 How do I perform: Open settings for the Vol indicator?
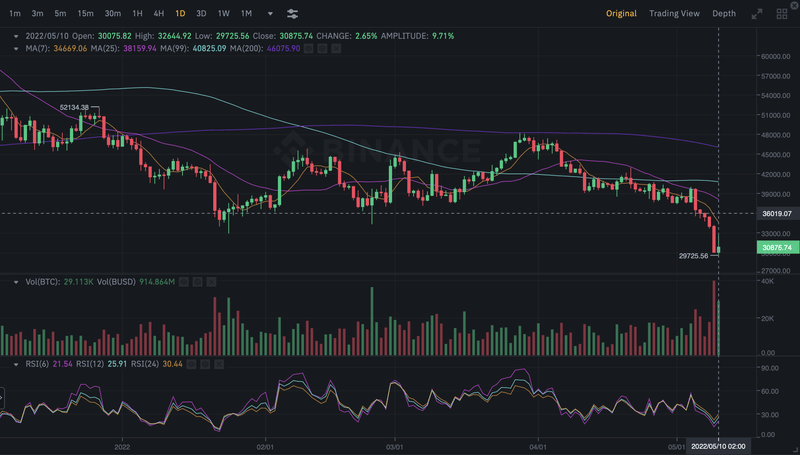199,283
